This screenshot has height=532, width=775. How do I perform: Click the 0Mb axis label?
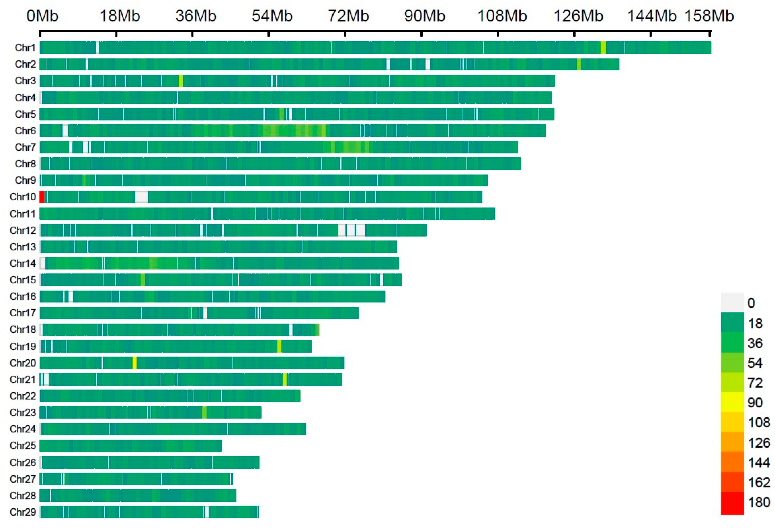coord(42,16)
